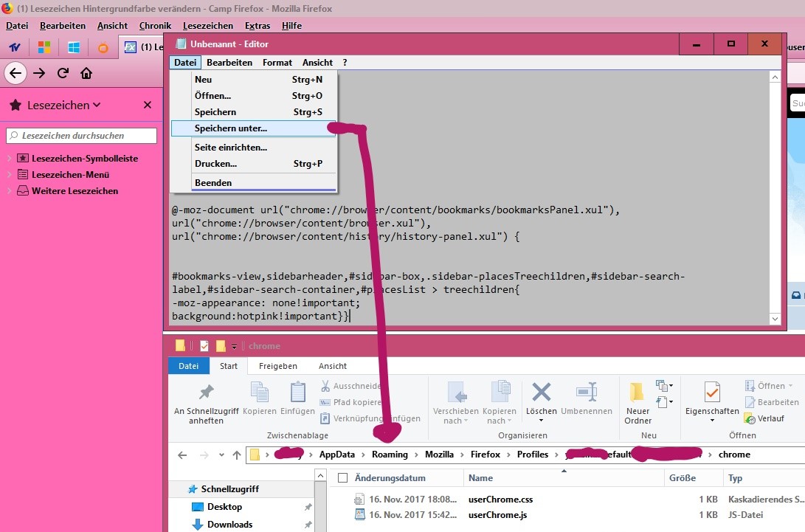Toggle select-all checkbox in file list header
805x532 pixels.
pyautogui.click(x=343, y=478)
